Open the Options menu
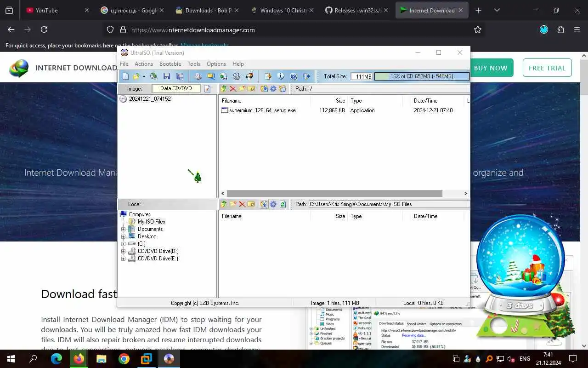 coord(216,64)
